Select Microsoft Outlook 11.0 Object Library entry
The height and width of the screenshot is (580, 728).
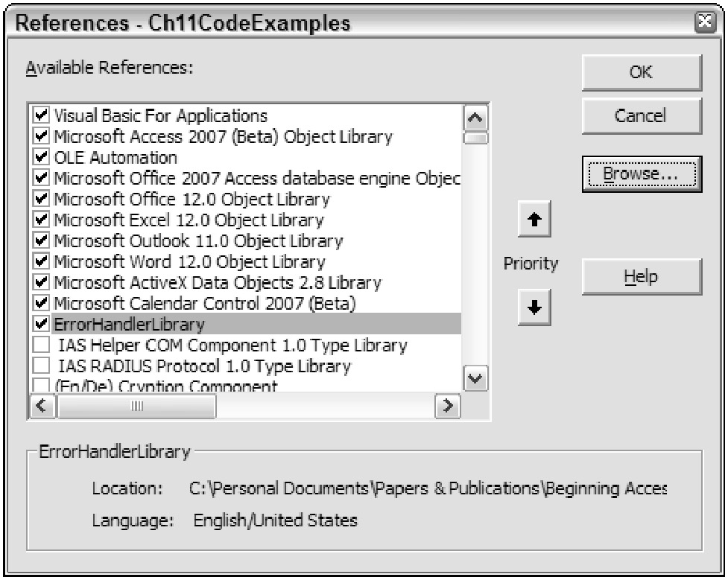(198, 241)
